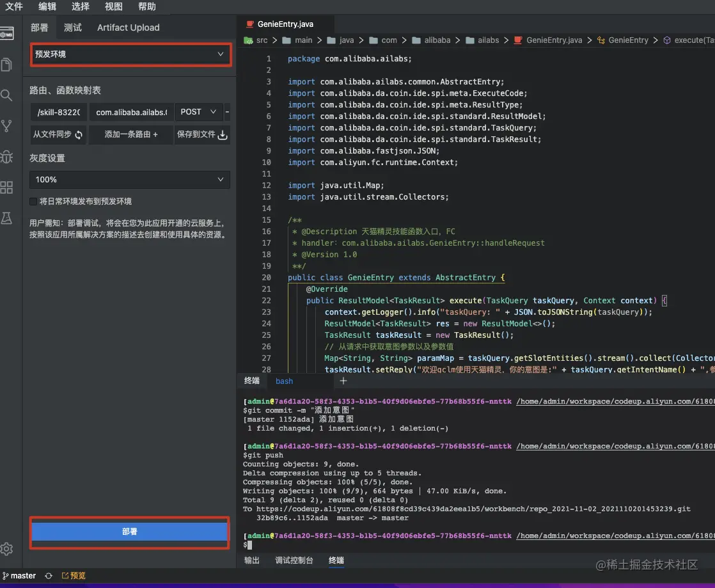Open the search sidebar icon
Image resolution: width=715 pixels, height=588 pixels.
point(7,95)
